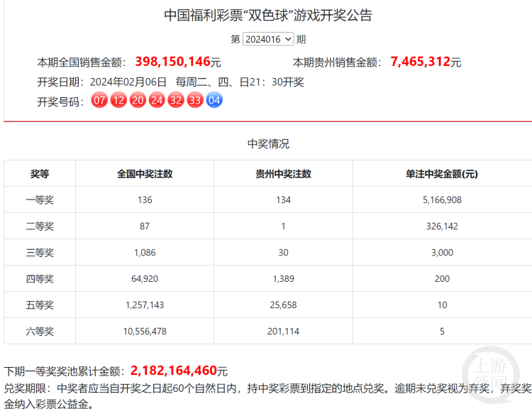Select third prize Guizhou count 30

coord(283,253)
